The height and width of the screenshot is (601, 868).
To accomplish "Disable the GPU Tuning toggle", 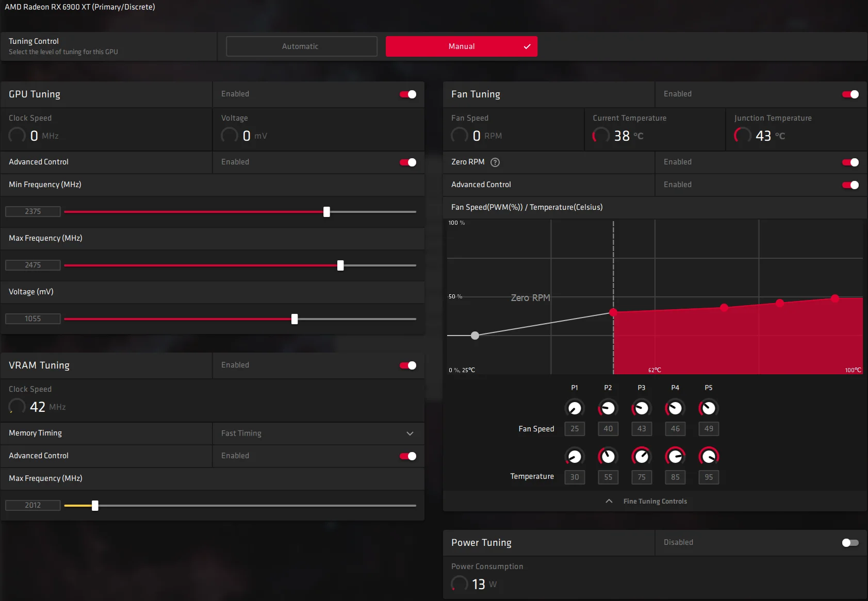I will point(408,94).
